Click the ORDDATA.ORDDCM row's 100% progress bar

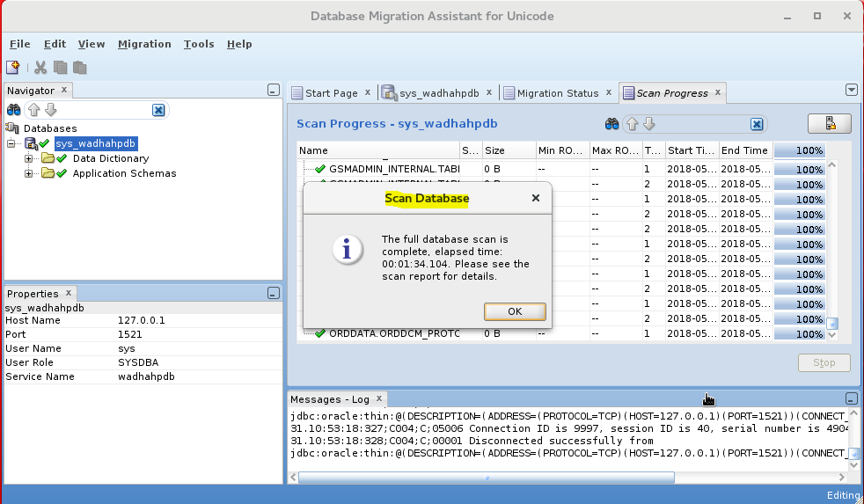tap(799, 333)
